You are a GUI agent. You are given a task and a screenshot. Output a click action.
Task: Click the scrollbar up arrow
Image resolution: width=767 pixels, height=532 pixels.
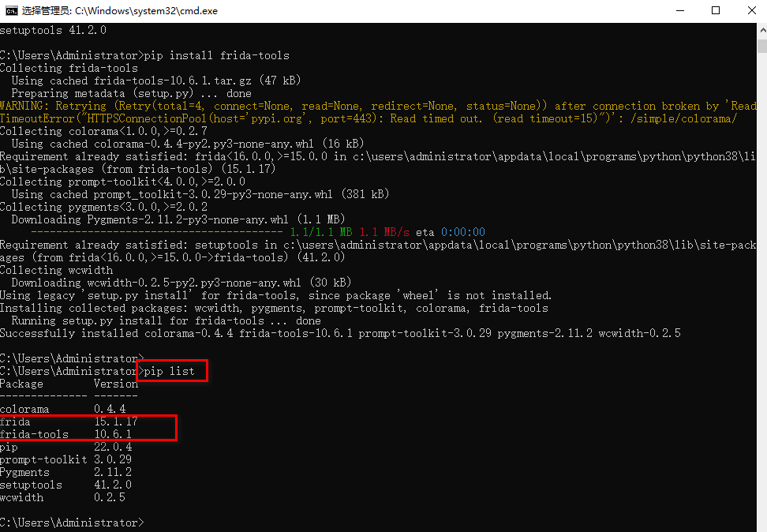click(761, 29)
